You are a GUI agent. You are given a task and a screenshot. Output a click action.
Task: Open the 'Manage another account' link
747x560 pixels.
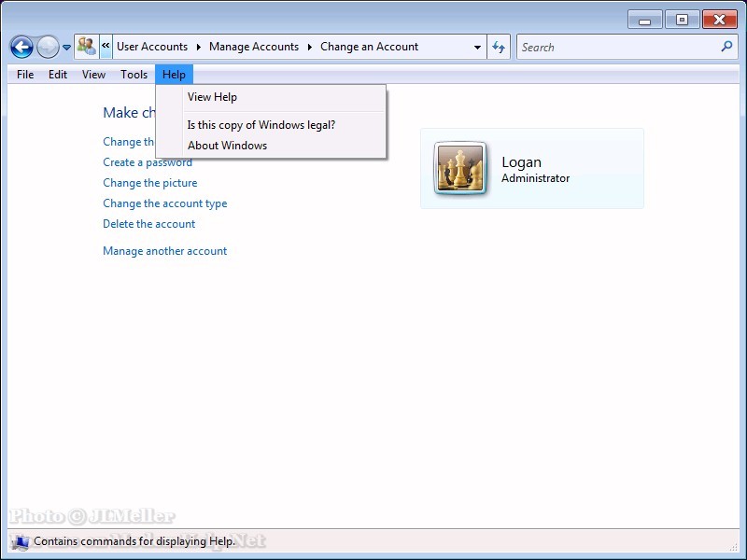164,251
